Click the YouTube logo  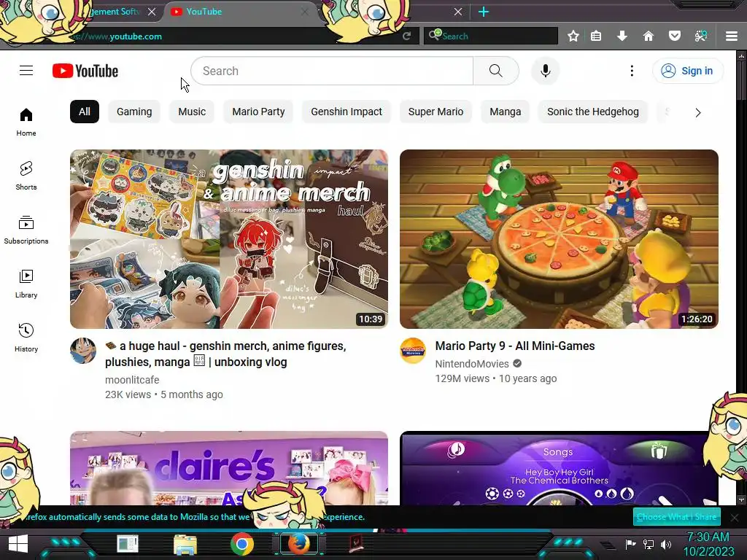[x=85, y=71]
